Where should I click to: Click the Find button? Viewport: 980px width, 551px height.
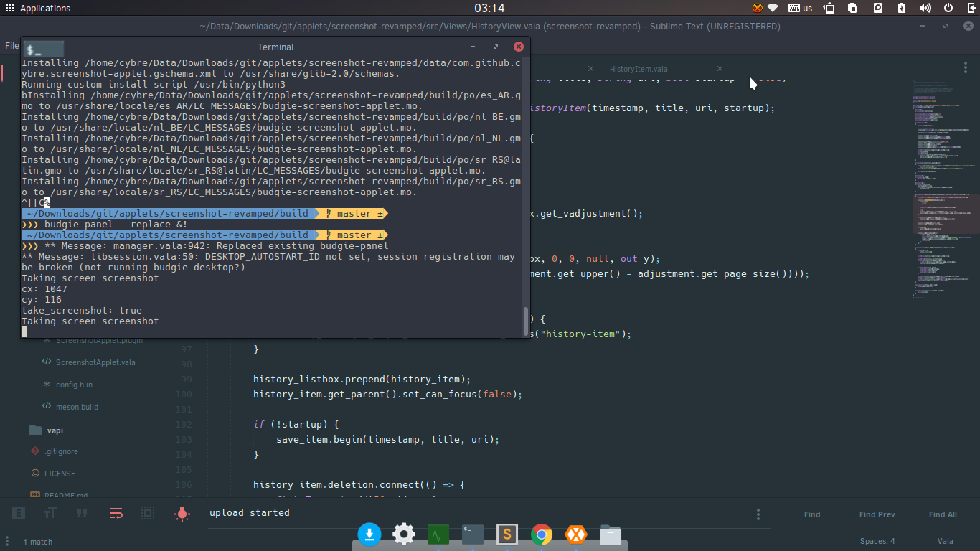point(812,514)
